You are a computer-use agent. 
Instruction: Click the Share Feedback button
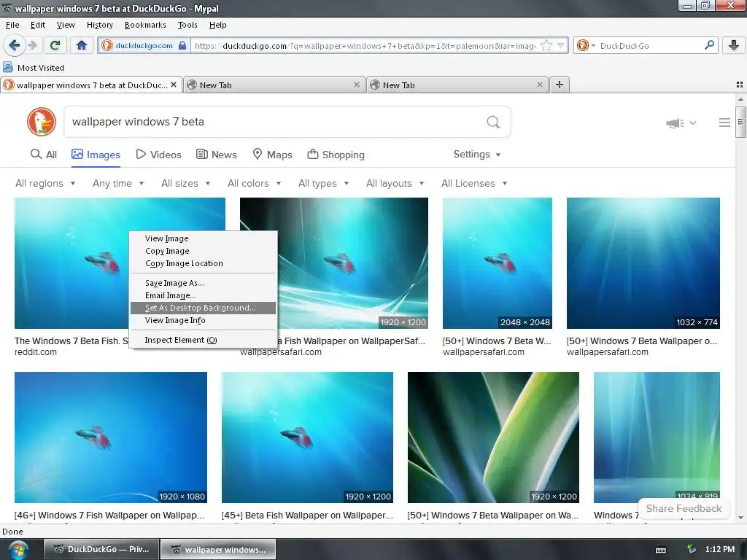(684, 508)
